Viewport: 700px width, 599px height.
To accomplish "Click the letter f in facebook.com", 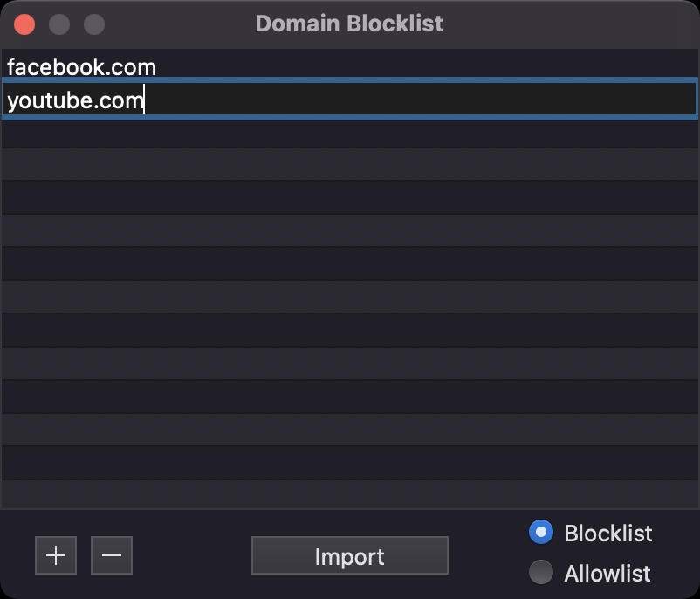I will 11,67.
